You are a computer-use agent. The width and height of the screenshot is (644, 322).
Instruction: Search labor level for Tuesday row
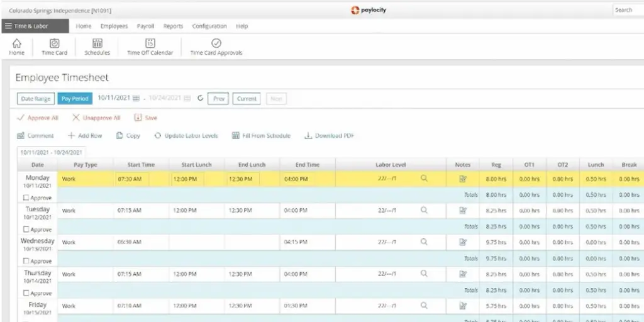(425, 210)
